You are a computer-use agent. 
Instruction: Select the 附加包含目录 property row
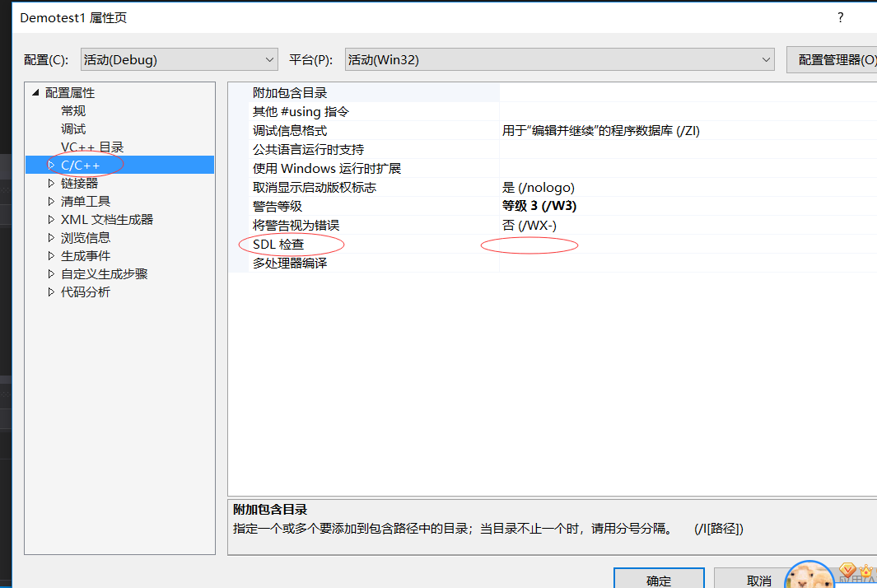[374, 93]
